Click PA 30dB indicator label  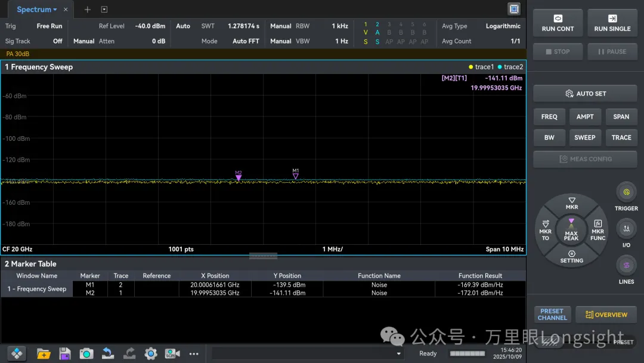18,54
